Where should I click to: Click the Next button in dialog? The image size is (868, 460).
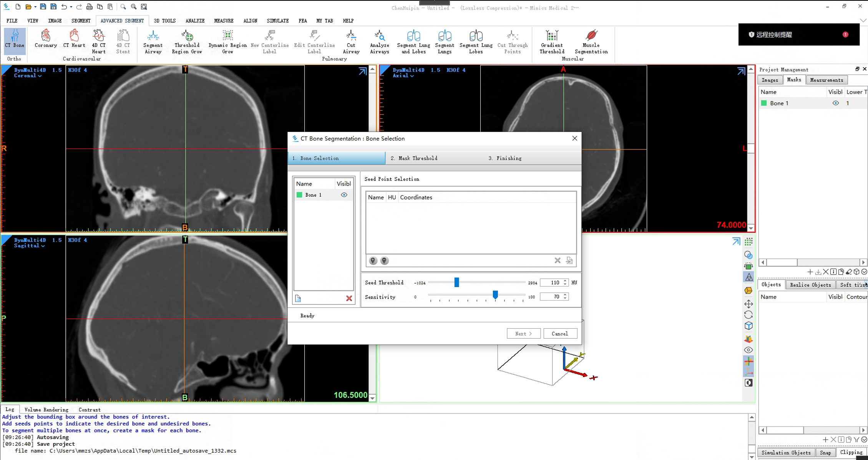(523, 334)
